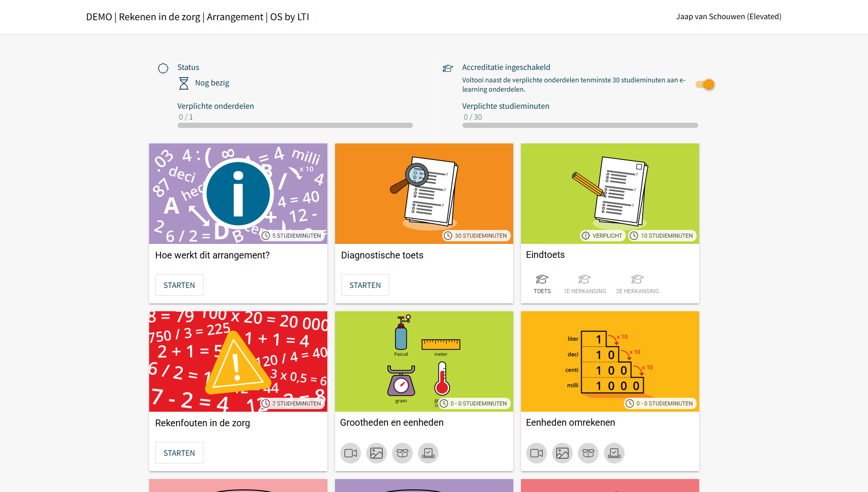Open laptop test icon under Eenheden omrekenen
The height and width of the screenshot is (492, 868).
[614, 453]
